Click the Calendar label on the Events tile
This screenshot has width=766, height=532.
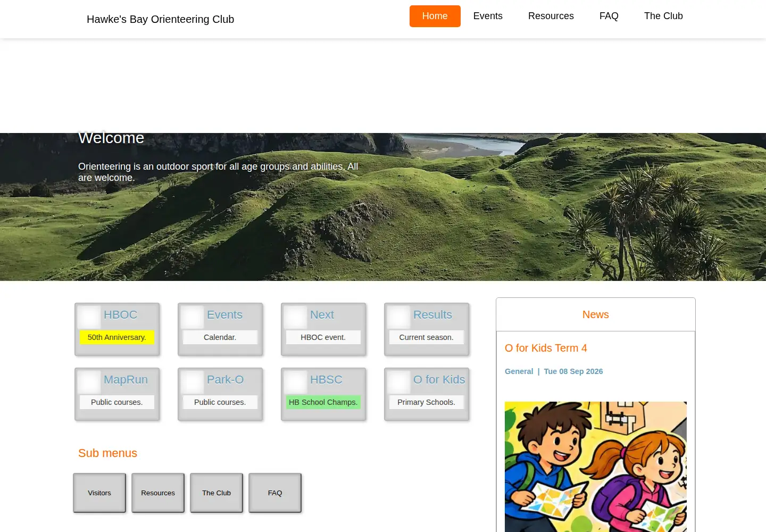[220, 337]
